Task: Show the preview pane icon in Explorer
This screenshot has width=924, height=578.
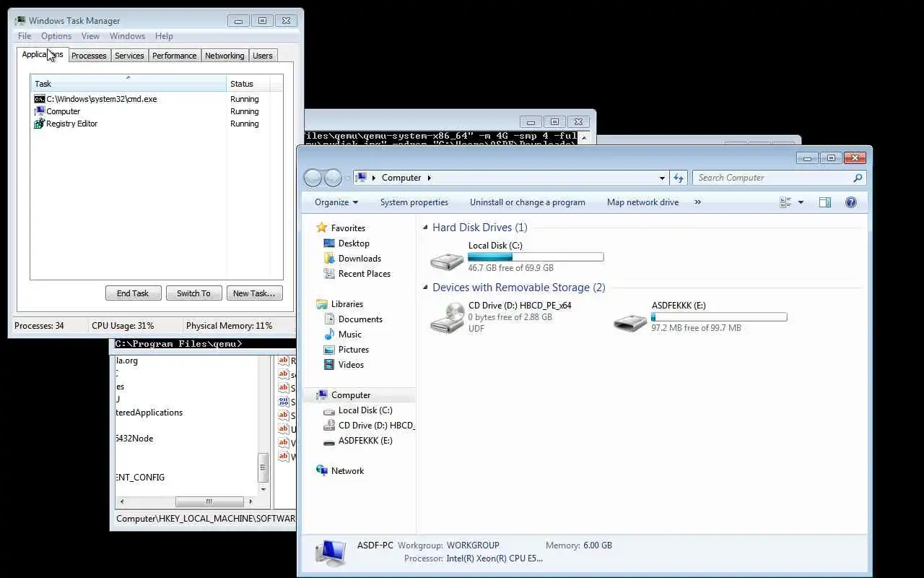Action: pyautogui.click(x=825, y=202)
